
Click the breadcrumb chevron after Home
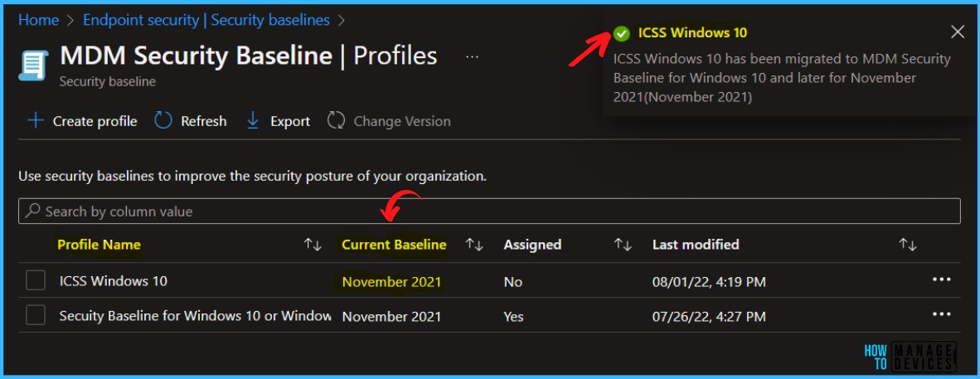tap(70, 21)
